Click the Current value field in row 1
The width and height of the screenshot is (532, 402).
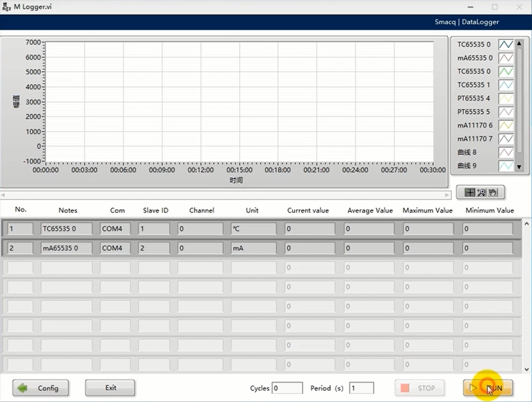pos(310,229)
